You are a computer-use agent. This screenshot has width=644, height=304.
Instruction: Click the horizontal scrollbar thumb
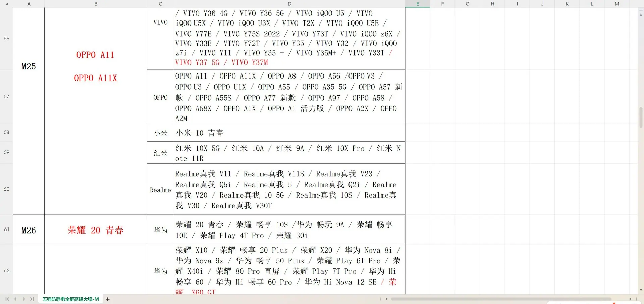501,299
